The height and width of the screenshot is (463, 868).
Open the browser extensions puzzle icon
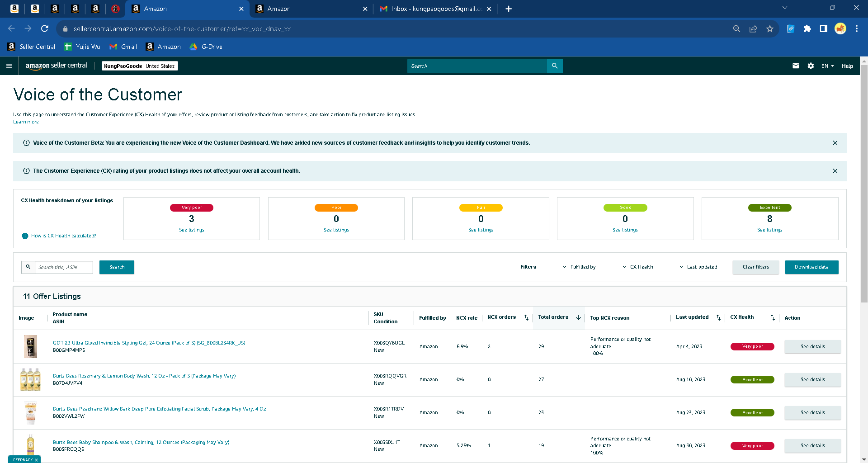[x=807, y=29]
